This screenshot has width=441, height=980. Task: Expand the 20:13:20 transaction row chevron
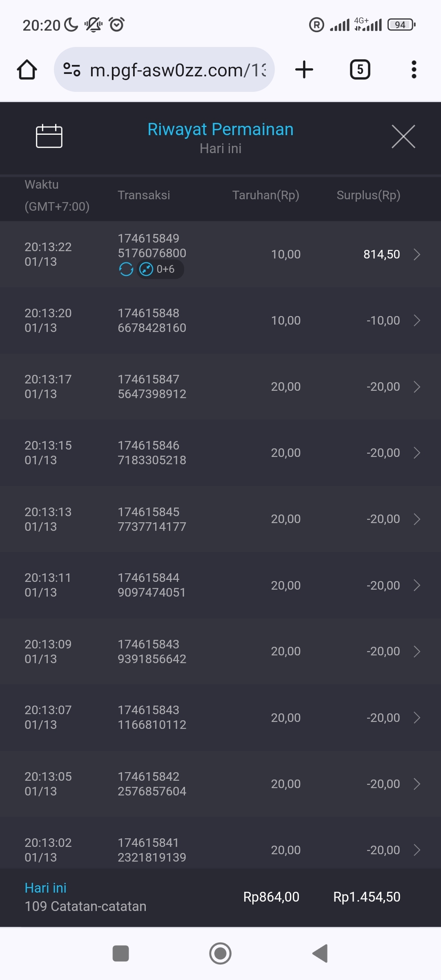(416, 321)
